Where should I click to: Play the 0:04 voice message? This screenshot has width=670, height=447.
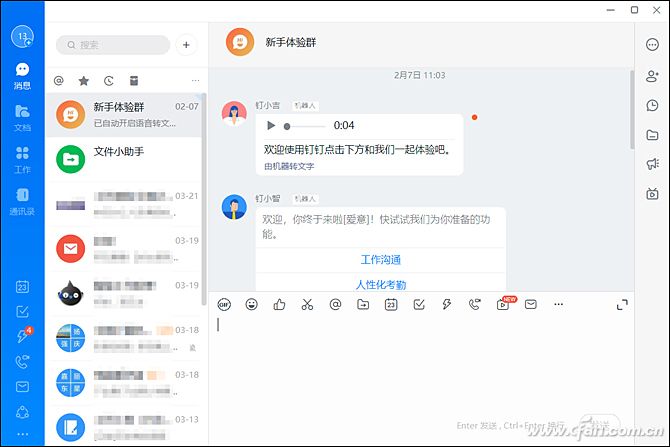pyautogui.click(x=271, y=125)
